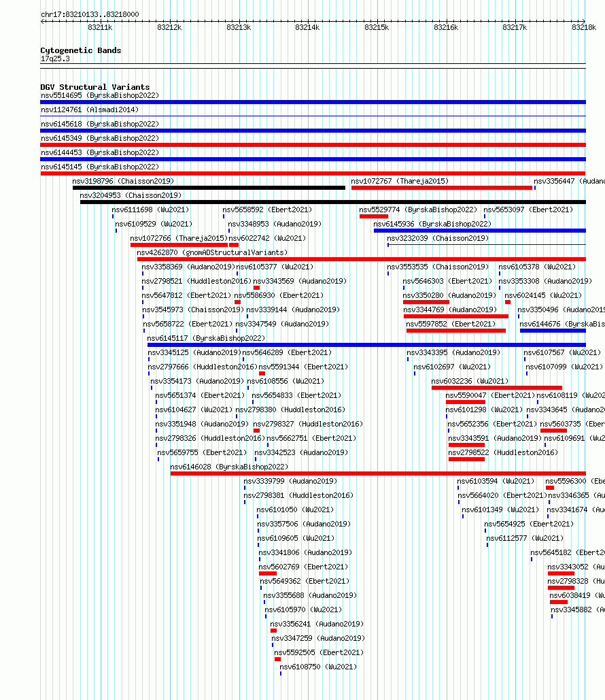Click the nsv6111698 (Wu2021) label
The height and width of the screenshot is (700, 605).
(x=150, y=210)
